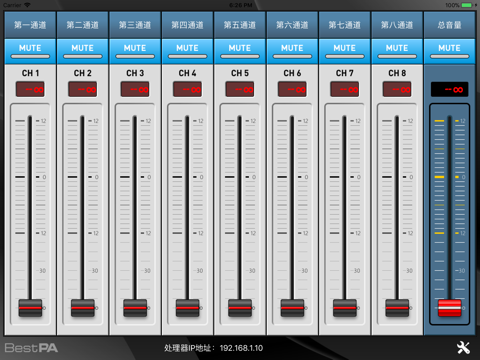The image size is (480, 360).
Task: Select the 第一通道 channel name header
Action: point(30,25)
